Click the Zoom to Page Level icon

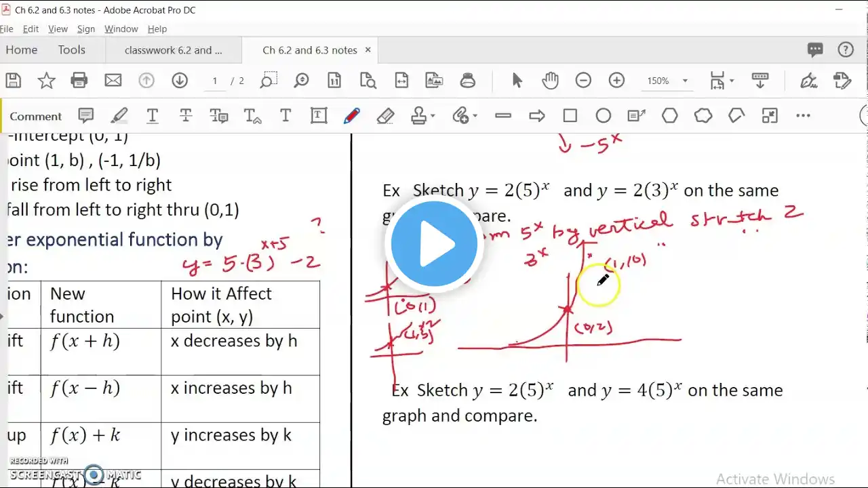click(x=368, y=81)
